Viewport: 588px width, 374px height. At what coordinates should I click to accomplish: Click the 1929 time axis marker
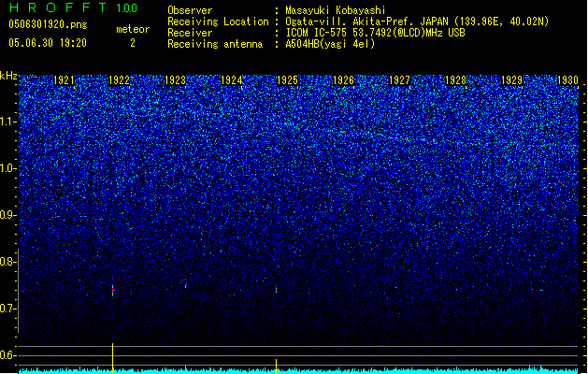512,80
